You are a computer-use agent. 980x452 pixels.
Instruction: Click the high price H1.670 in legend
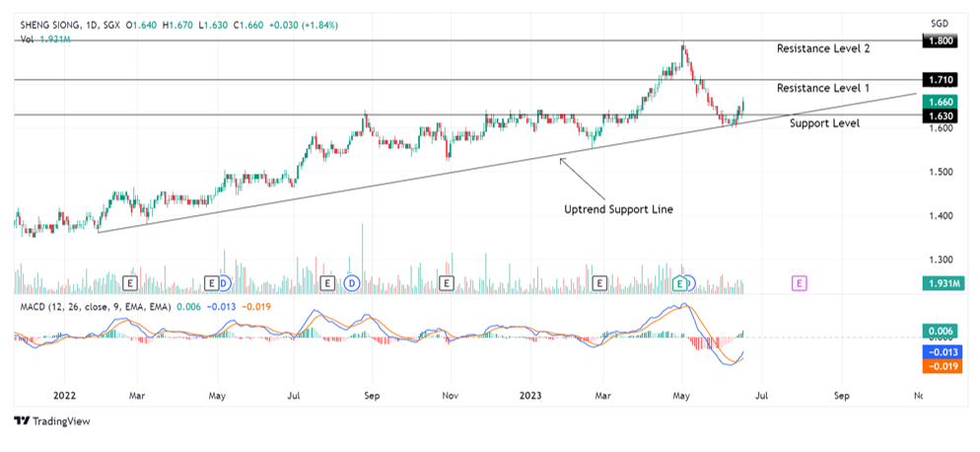pyautogui.click(x=178, y=25)
